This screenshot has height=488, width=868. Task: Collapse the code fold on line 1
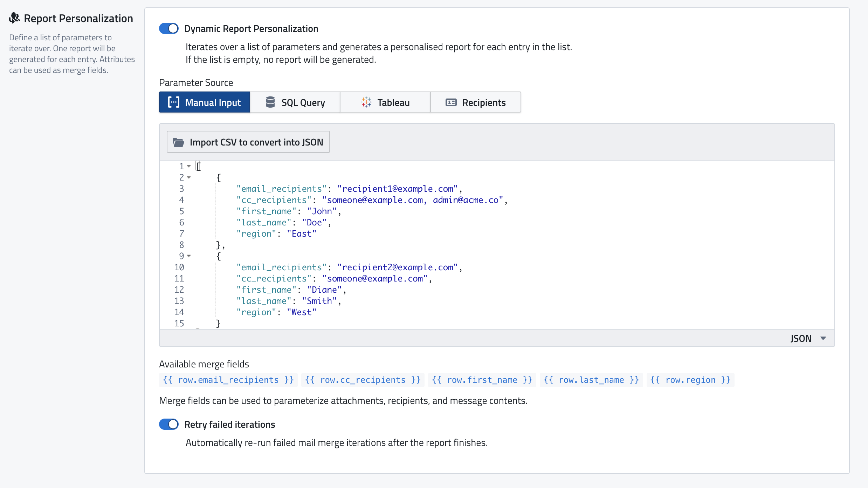pos(189,166)
